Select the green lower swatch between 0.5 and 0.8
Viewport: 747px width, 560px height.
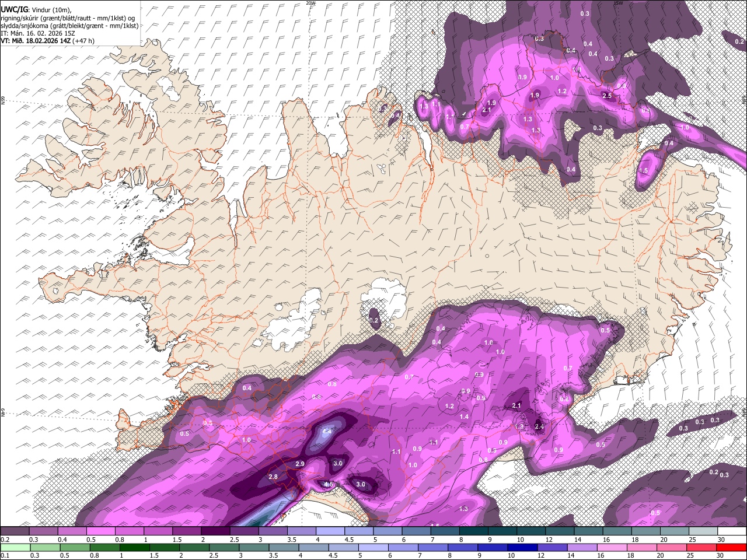point(75,547)
